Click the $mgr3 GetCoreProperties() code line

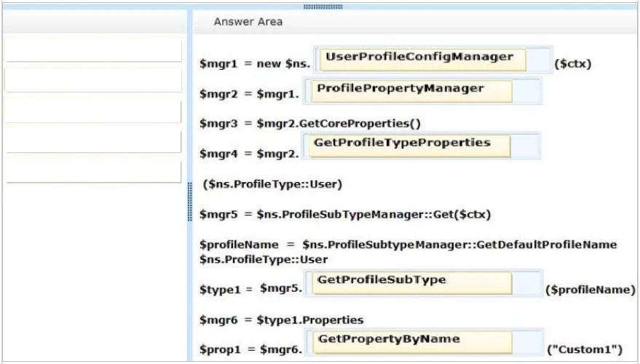[x=310, y=123]
